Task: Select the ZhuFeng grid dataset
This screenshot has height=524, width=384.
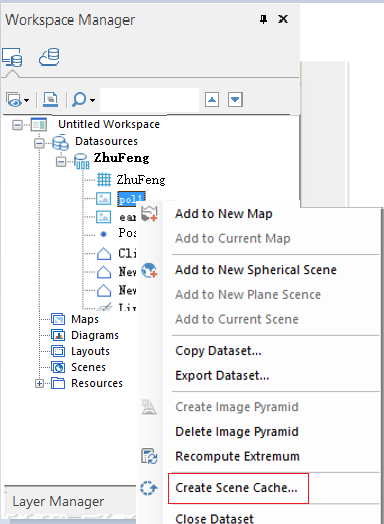Action: [141, 180]
